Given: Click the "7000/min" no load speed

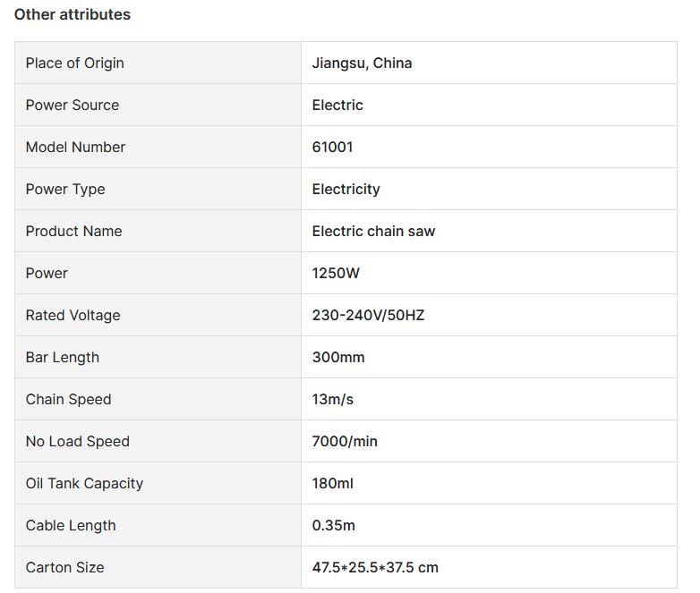Looking at the screenshot, I should click(345, 441).
